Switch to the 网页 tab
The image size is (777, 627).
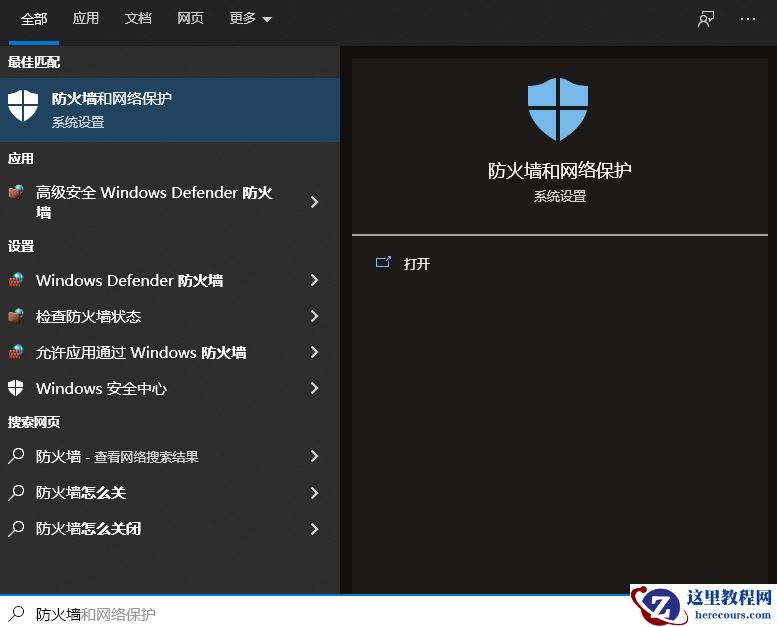pyautogui.click(x=190, y=19)
